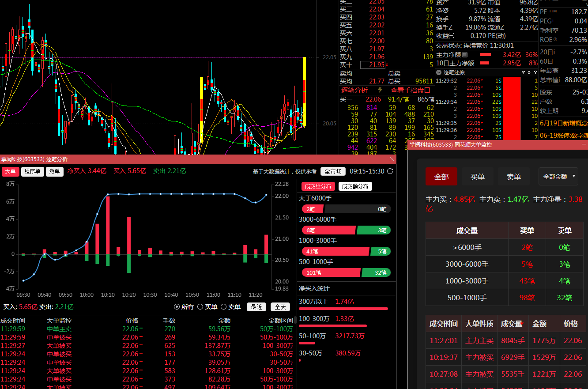Screen dimensions: 588x389
Task: Click the 500-1000手 red 101笔 bar
Action: [x=331, y=272]
